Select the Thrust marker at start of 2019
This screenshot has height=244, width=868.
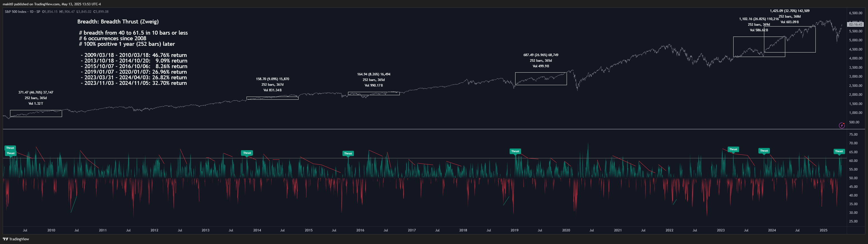[x=515, y=151]
